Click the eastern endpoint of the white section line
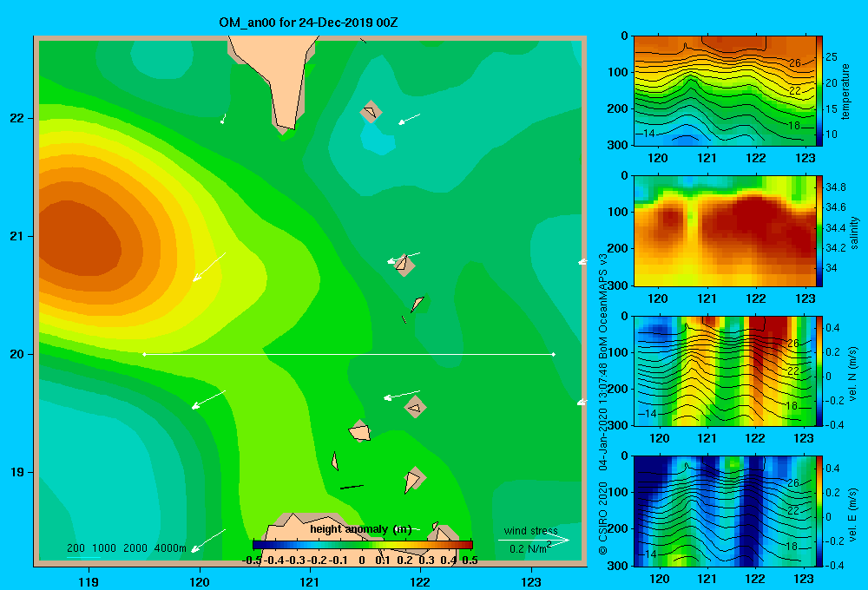This screenshot has width=868, height=590. click(x=554, y=354)
